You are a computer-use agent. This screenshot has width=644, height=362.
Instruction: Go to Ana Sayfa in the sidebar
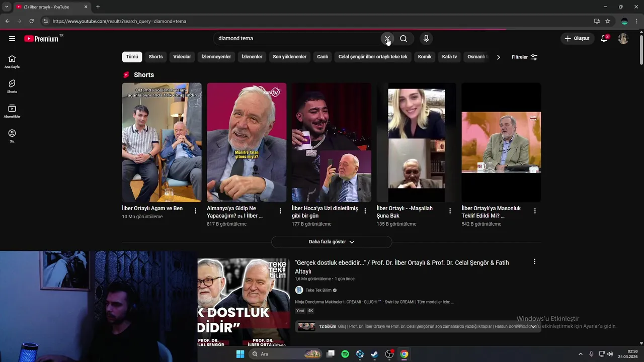click(12, 61)
